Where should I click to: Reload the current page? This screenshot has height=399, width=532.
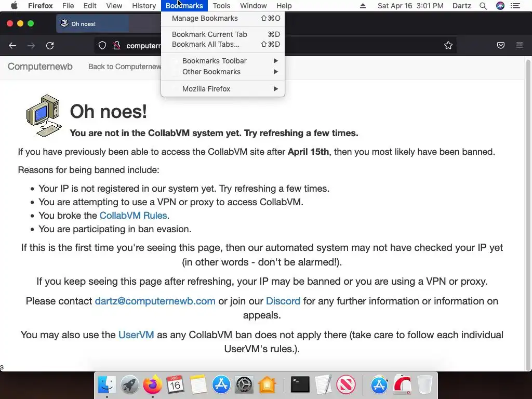50,46
